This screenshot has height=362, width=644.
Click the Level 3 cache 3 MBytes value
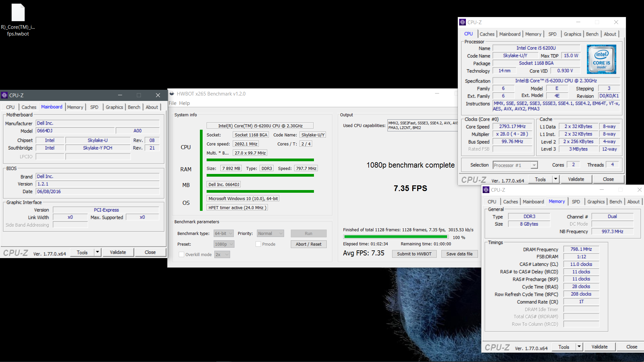coord(578,149)
